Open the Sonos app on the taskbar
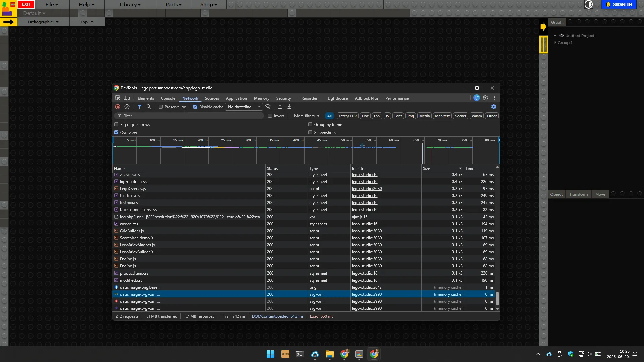Image resolution: width=644 pixels, height=362 pixels. (x=285, y=354)
